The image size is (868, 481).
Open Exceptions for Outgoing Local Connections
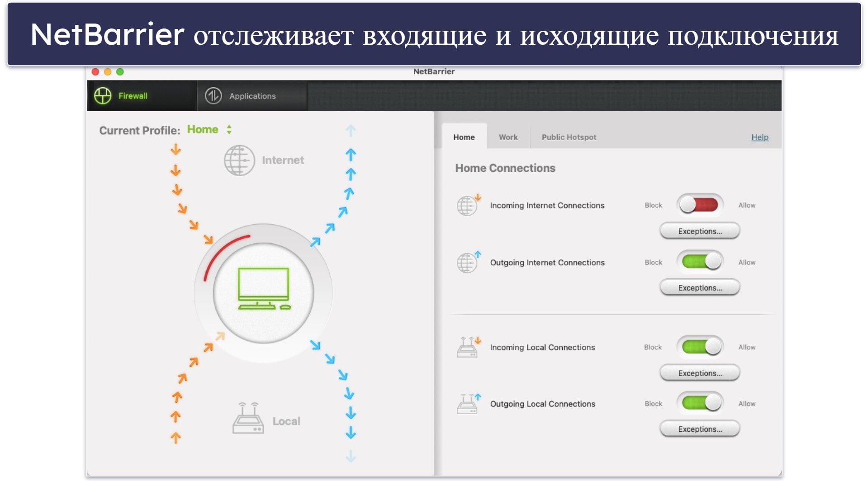(x=700, y=429)
